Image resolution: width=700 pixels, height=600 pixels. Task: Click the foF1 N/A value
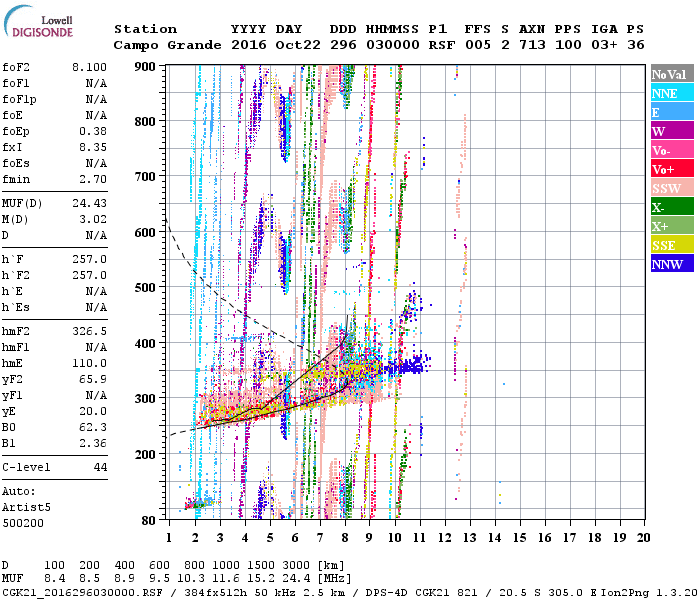point(96,83)
